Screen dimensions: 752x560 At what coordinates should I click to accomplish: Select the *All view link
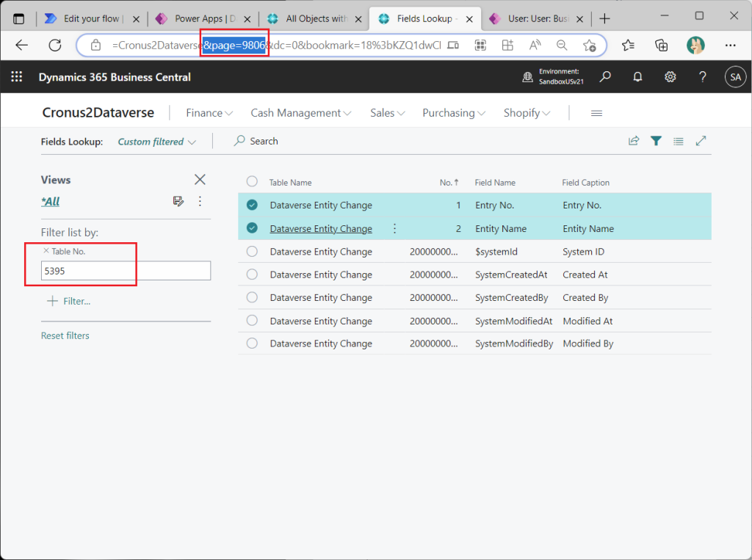coord(51,201)
